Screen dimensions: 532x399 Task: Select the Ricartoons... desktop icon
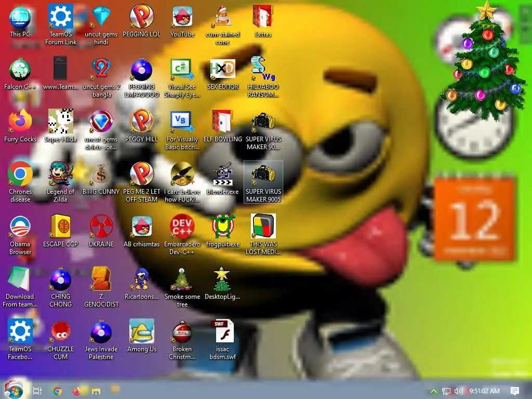(141, 283)
